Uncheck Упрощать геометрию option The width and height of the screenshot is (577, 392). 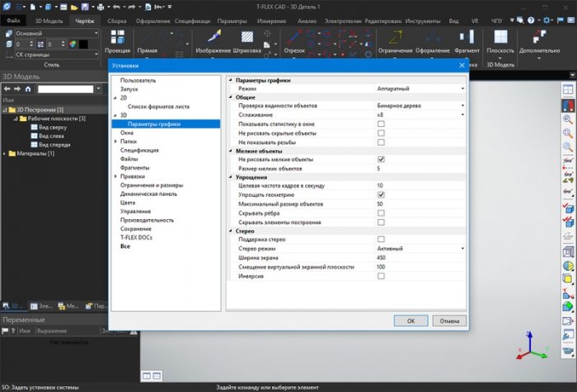tap(381, 194)
